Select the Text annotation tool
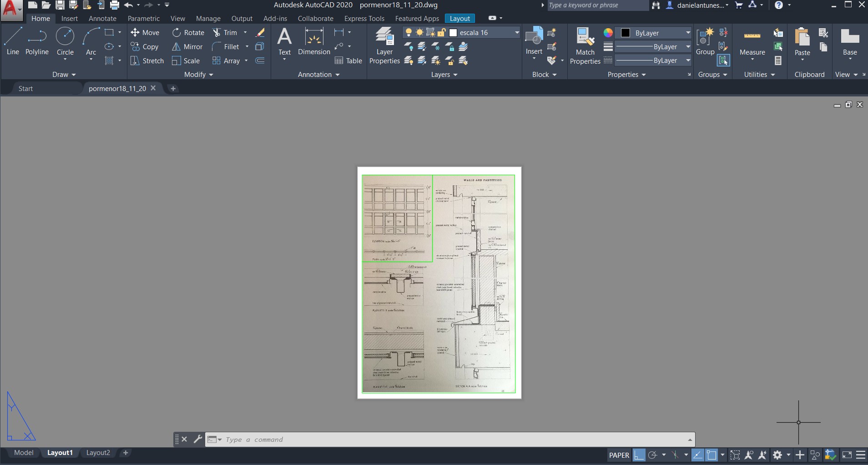868x465 pixels. tap(284, 41)
